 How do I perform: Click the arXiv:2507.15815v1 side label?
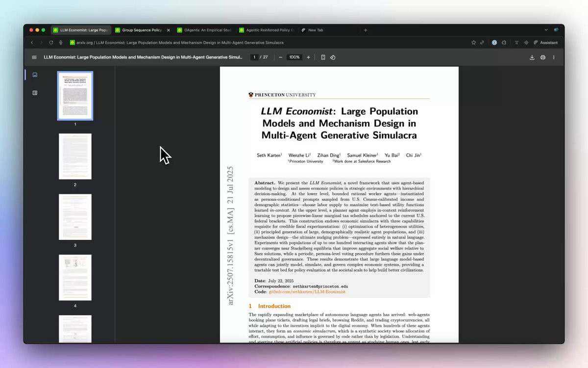click(230, 236)
